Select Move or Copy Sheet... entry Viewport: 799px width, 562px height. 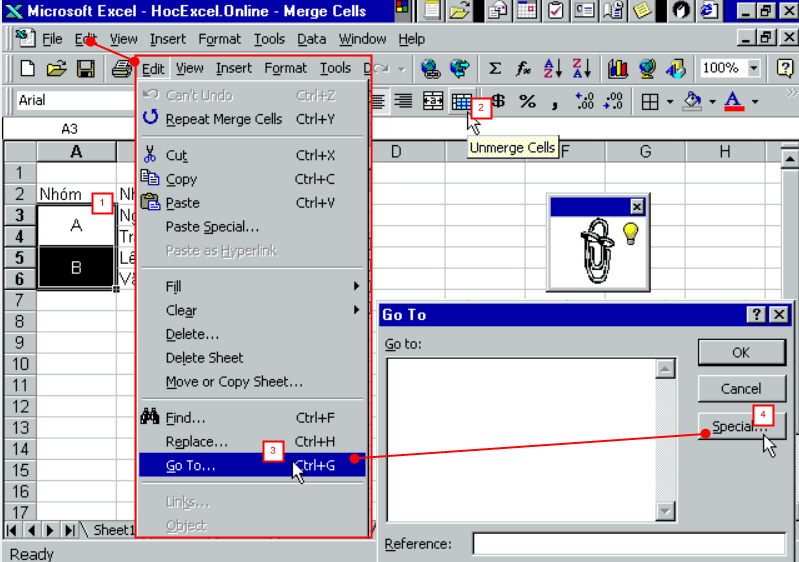pos(252,382)
